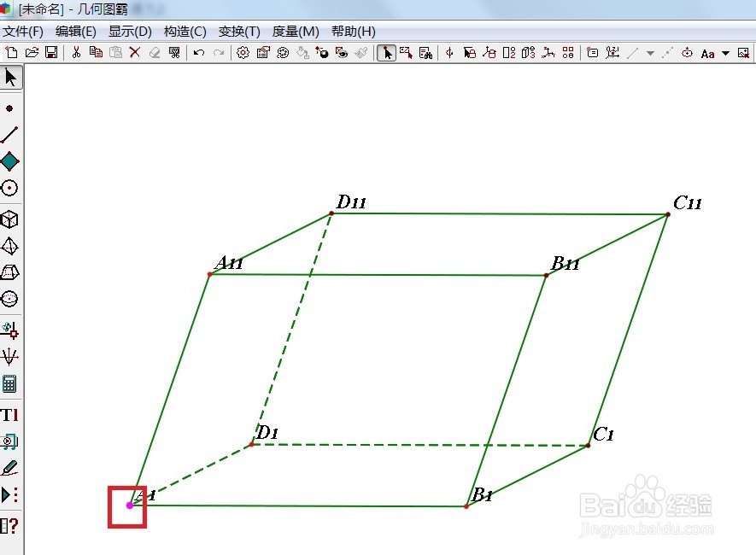756x555 pixels.
Task: Open the 文件(F) menu
Action: 23,32
